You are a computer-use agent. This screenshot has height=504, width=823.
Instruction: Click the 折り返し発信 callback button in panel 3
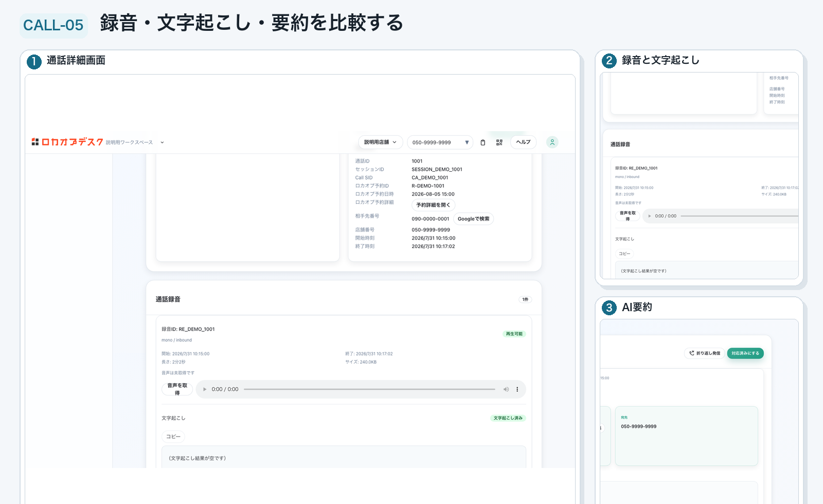pyautogui.click(x=705, y=353)
